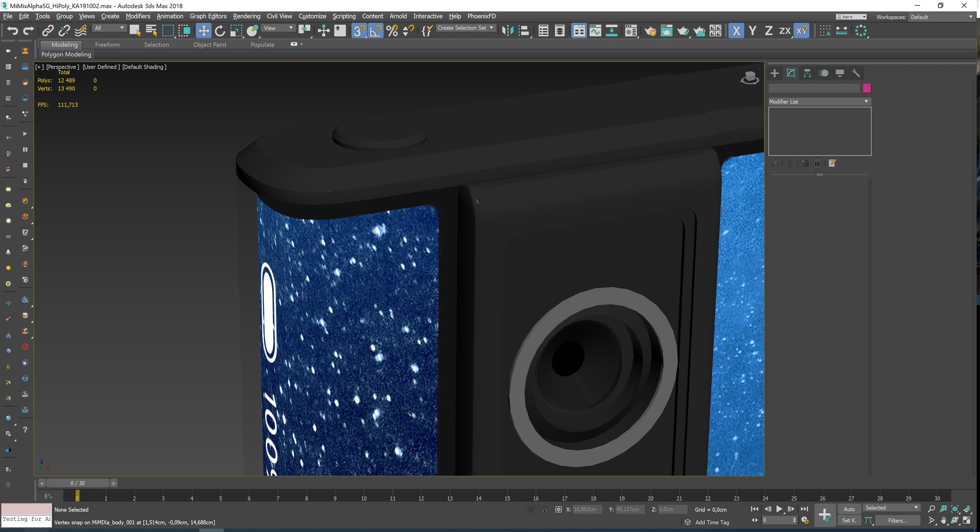Open the Create command panel tab

click(774, 73)
